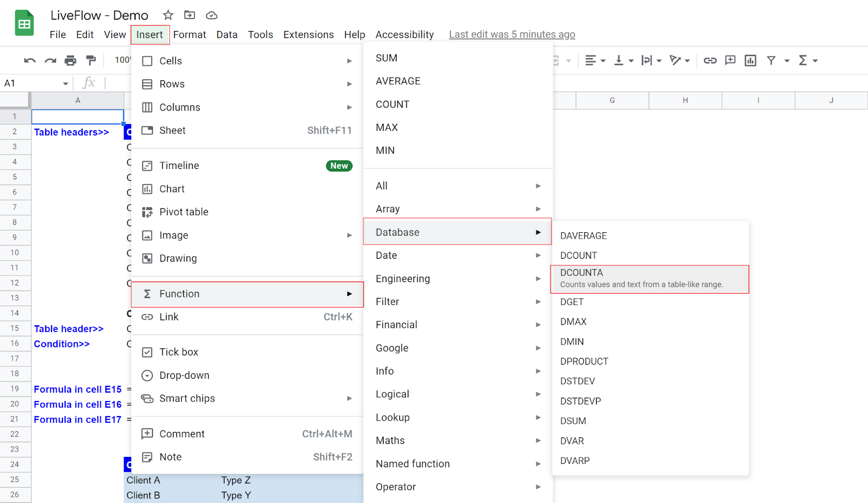Select column H header
The height and width of the screenshot is (503, 868).
point(685,100)
